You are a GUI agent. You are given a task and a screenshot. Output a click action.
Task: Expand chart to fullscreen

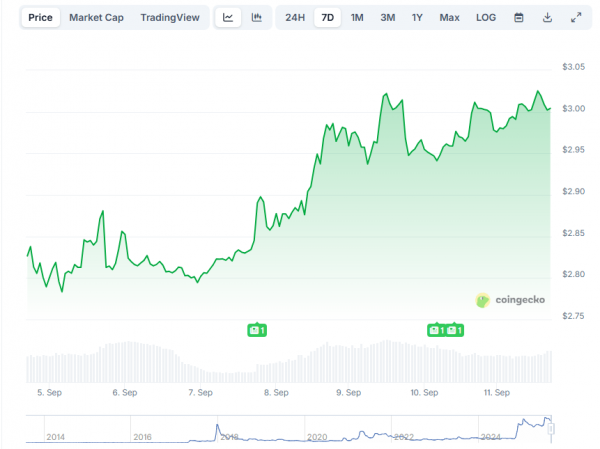click(575, 18)
